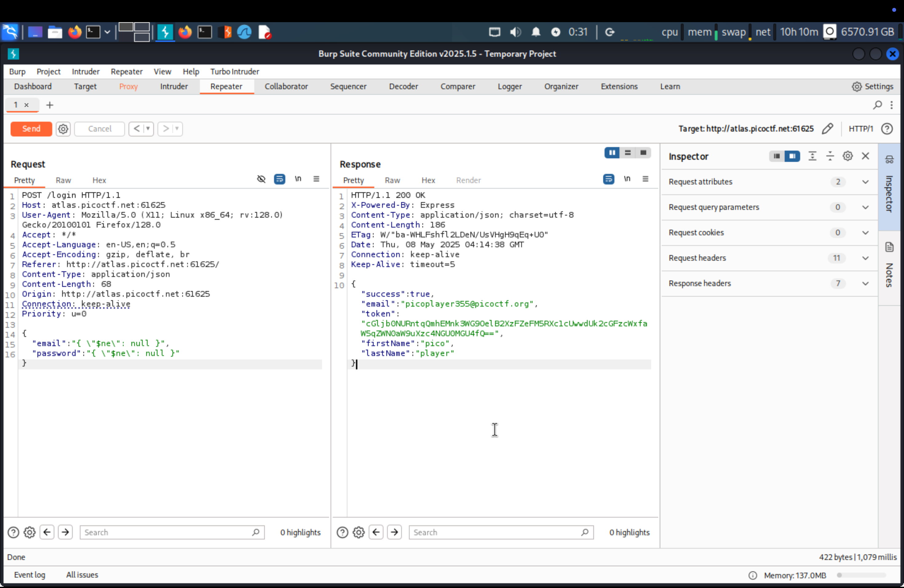
Task: Switch Request view to Raw
Action: point(63,181)
